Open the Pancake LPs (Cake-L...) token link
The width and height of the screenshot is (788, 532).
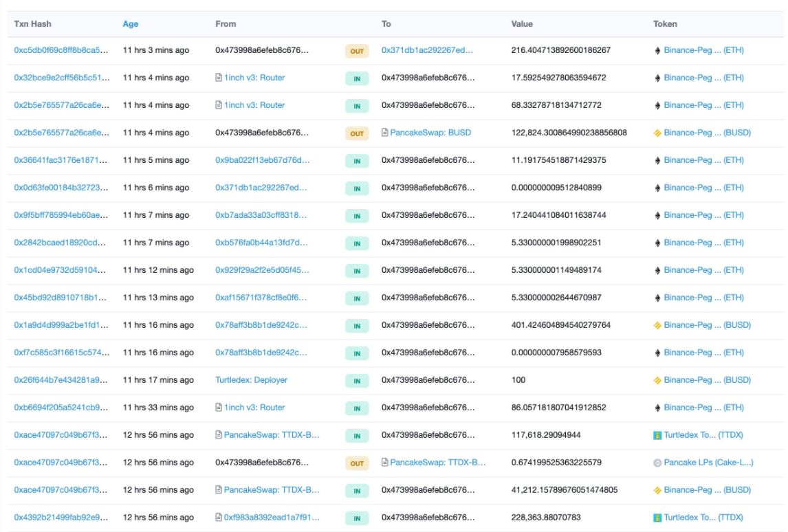709,462
